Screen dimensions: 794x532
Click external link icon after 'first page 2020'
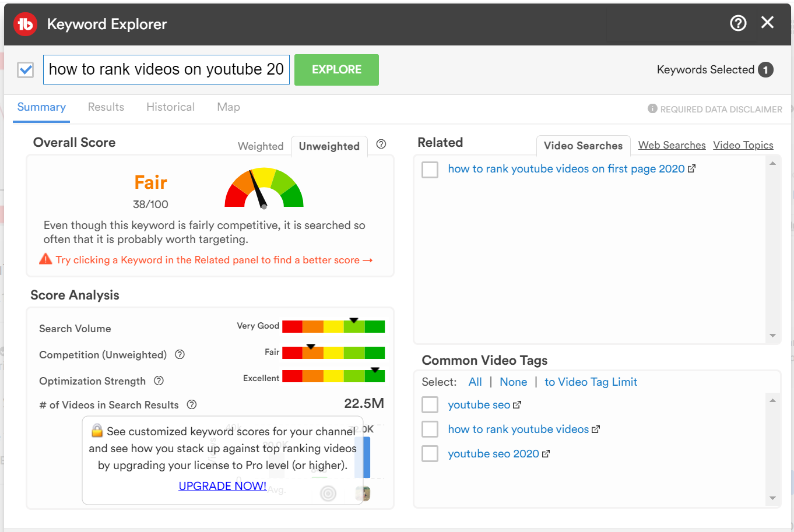tap(692, 169)
